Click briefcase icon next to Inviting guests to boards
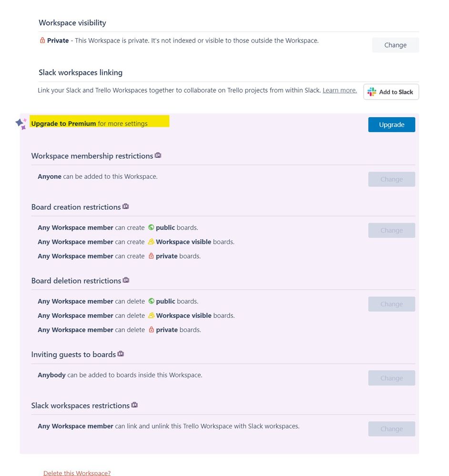The image size is (449, 476). pos(121,354)
